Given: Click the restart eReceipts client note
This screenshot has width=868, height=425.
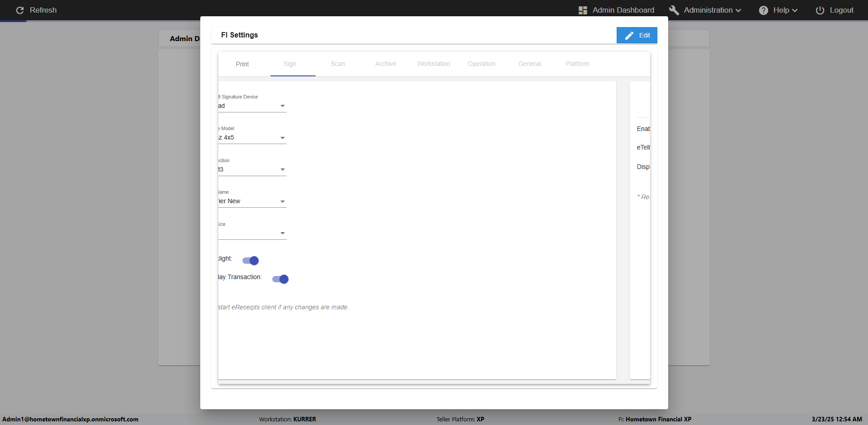Looking at the screenshot, I should point(283,307).
